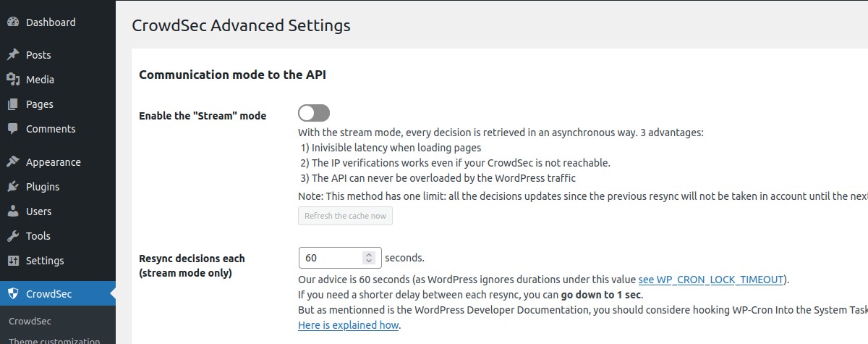This screenshot has height=344, width=868.
Task: Enable the "Stream" mode toggle
Action: pos(314,113)
